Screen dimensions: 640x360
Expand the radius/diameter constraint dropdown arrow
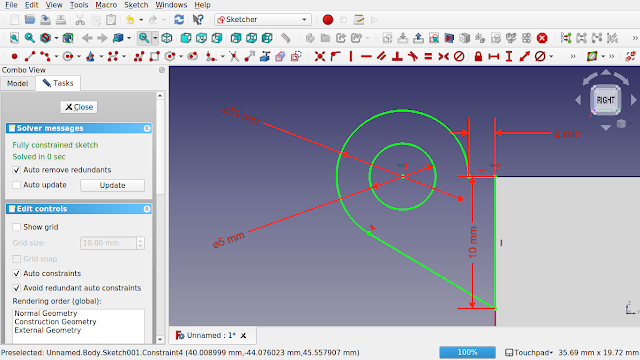pyautogui.click(x=551, y=56)
